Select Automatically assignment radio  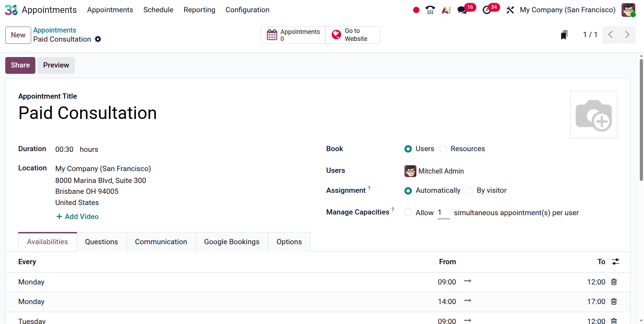[408, 191]
